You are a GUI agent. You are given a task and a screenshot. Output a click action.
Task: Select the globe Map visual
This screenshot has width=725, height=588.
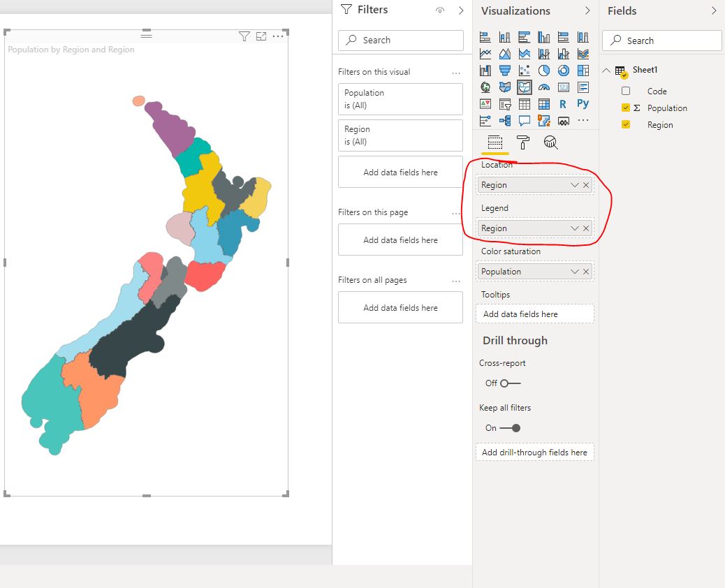pyautogui.click(x=485, y=87)
